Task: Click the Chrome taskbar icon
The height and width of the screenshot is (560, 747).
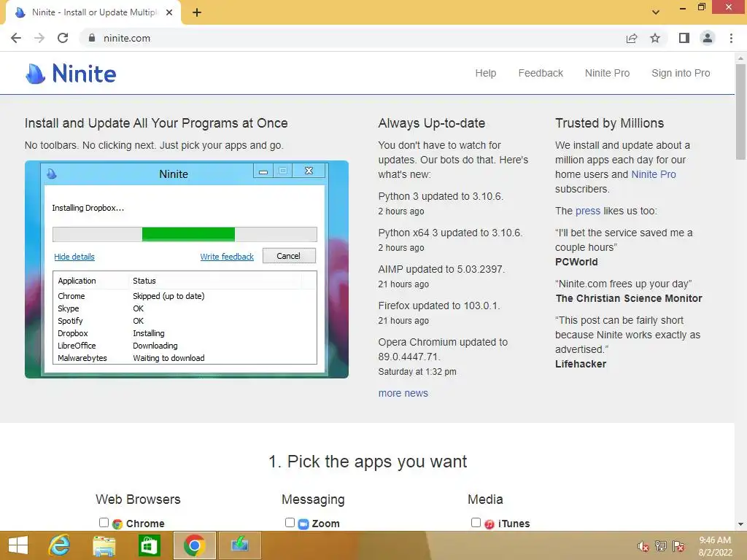Action: click(194, 545)
